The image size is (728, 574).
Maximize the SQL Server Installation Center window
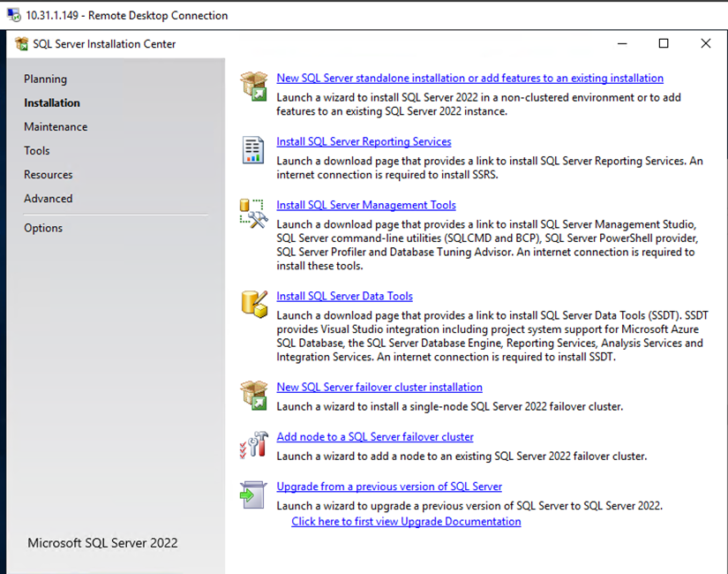click(664, 44)
